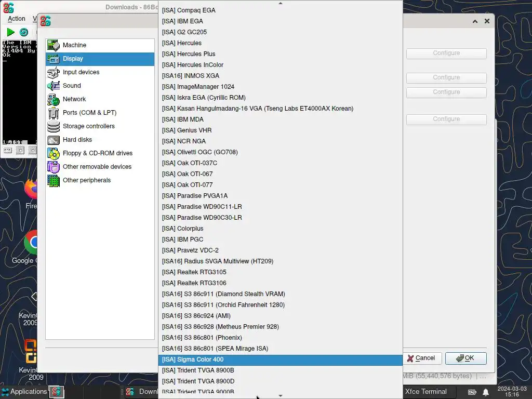Click the 86Box taskbar icon next to Applications

pyautogui.click(x=56, y=392)
